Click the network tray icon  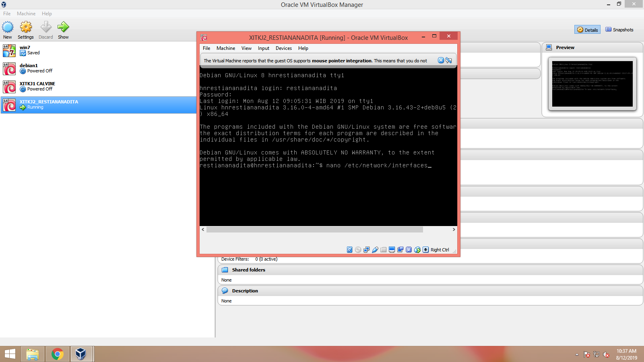[x=597, y=354]
